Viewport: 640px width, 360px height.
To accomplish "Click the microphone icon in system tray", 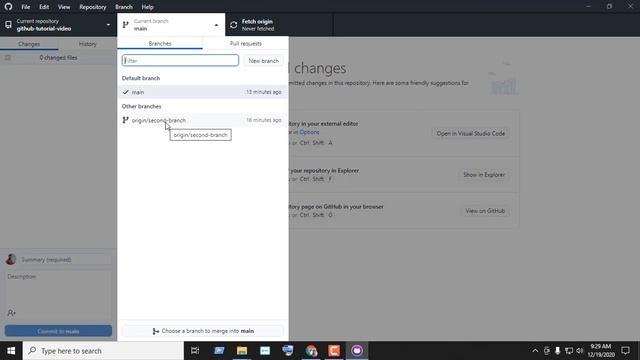I will point(558,351).
